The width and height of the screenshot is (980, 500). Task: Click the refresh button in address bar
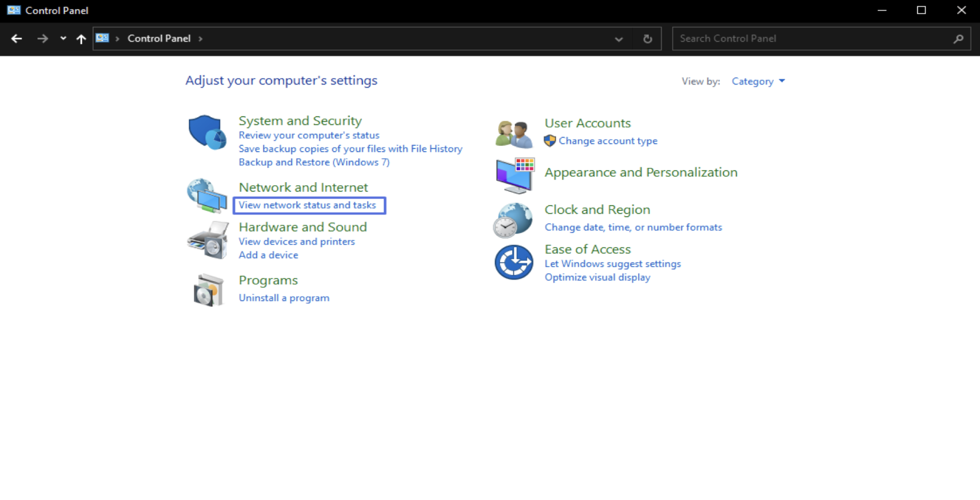(x=647, y=39)
